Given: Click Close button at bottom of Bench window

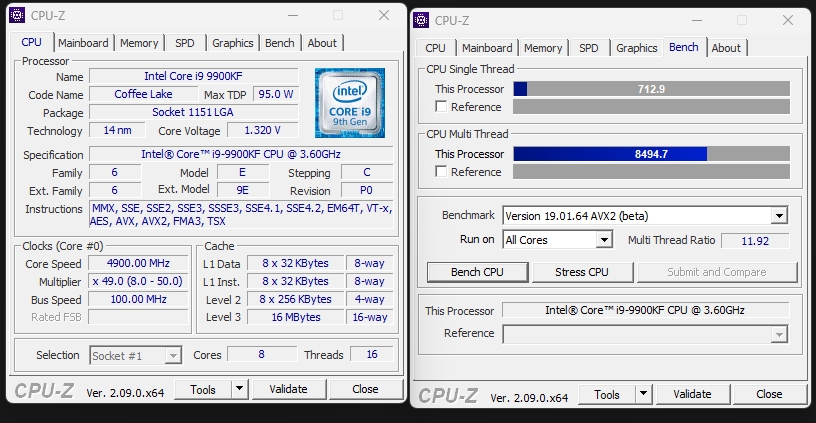Looking at the screenshot, I should 770,394.
